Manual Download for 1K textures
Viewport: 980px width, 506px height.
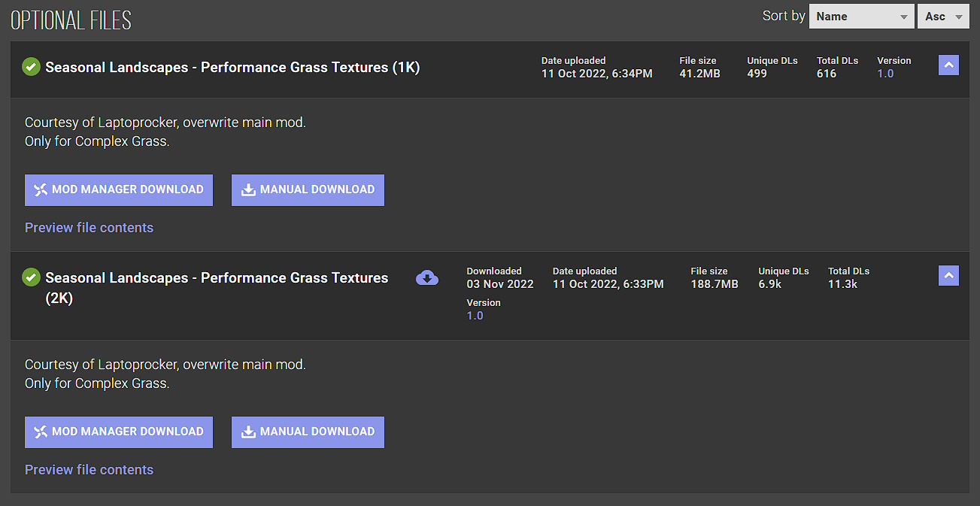[x=308, y=190]
